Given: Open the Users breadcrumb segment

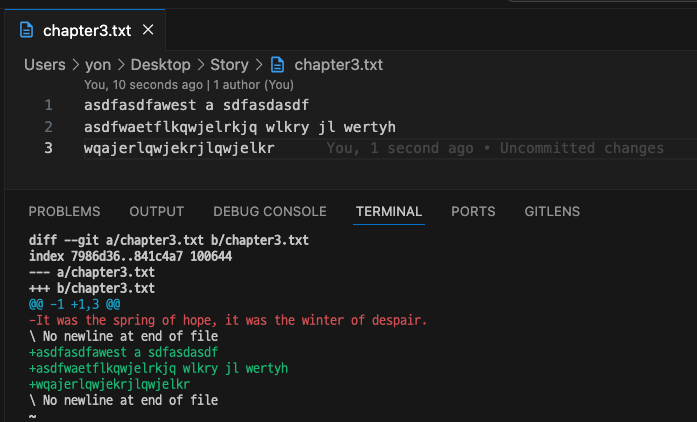Looking at the screenshot, I should 44,65.
